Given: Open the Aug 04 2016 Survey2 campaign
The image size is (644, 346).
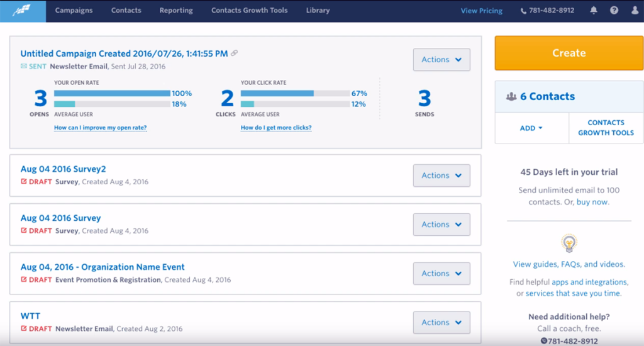Looking at the screenshot, I should 64,169.
